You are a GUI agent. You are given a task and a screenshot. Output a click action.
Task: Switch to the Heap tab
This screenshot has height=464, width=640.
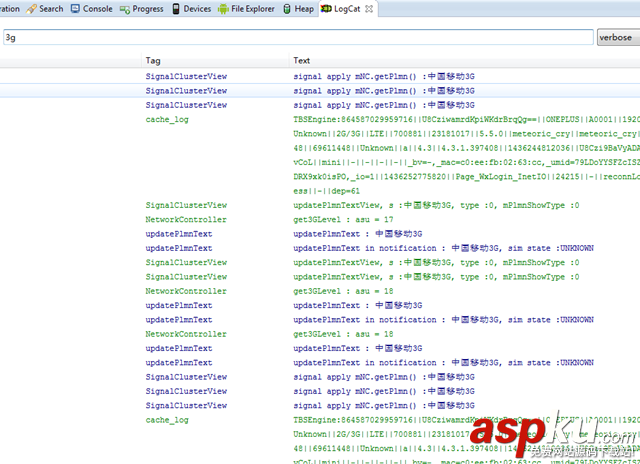pos(304,9)
